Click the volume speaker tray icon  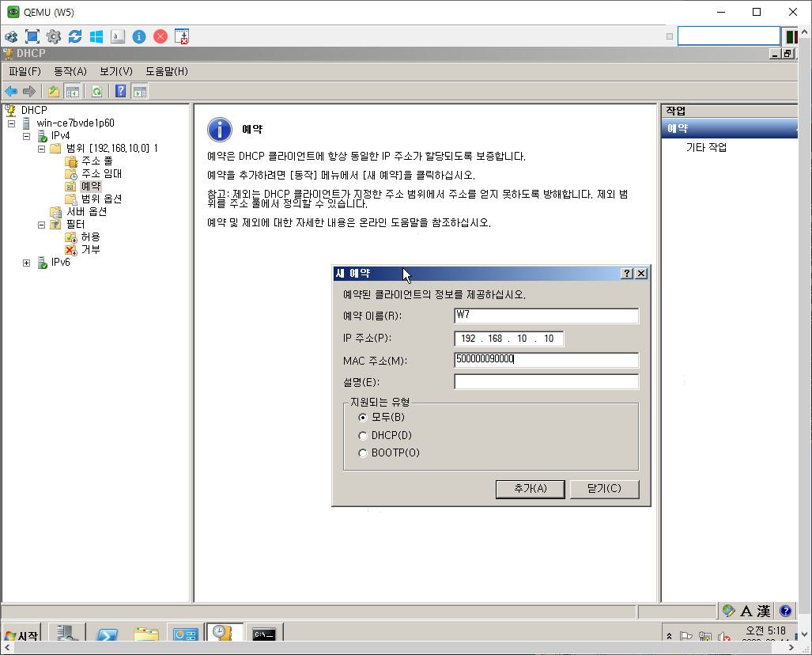[724, 637]
